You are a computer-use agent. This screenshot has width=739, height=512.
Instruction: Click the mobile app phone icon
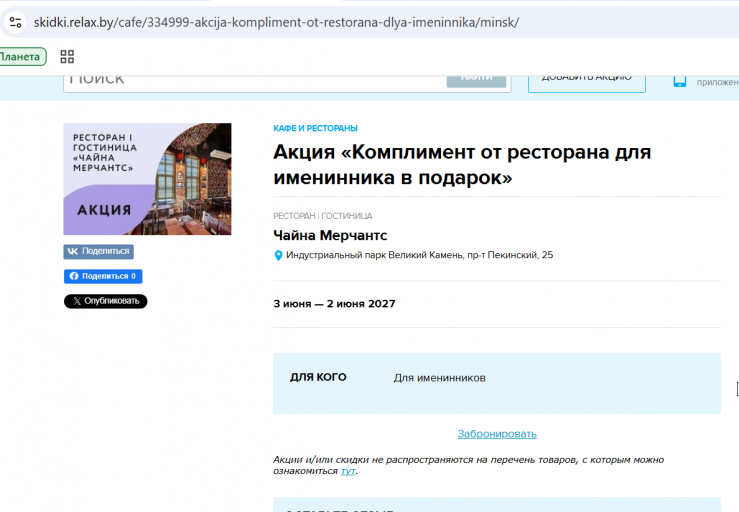point(679,81)
